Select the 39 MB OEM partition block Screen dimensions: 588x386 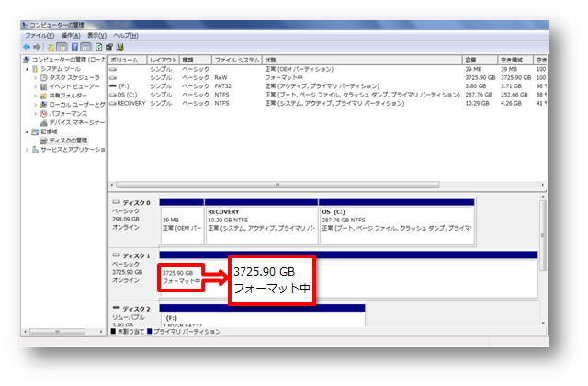(182, 221)
